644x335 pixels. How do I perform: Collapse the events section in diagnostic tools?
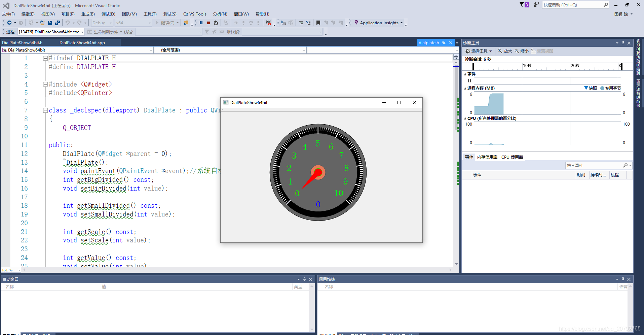click(x=465, y=74)
